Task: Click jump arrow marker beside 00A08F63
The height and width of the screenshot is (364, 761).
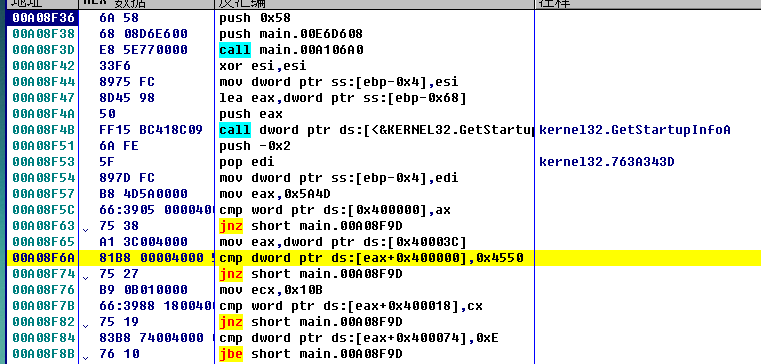Action: [86, 230]
